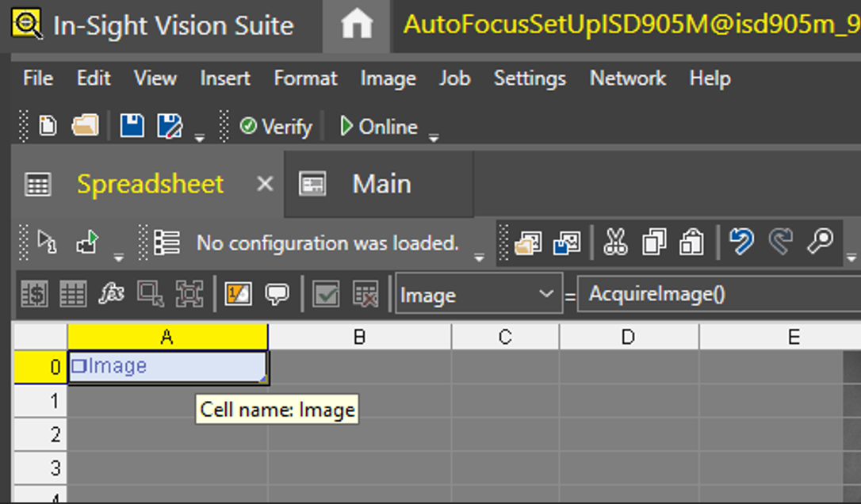Select row 3 header

pyautogui.click(x=40, y=468)
